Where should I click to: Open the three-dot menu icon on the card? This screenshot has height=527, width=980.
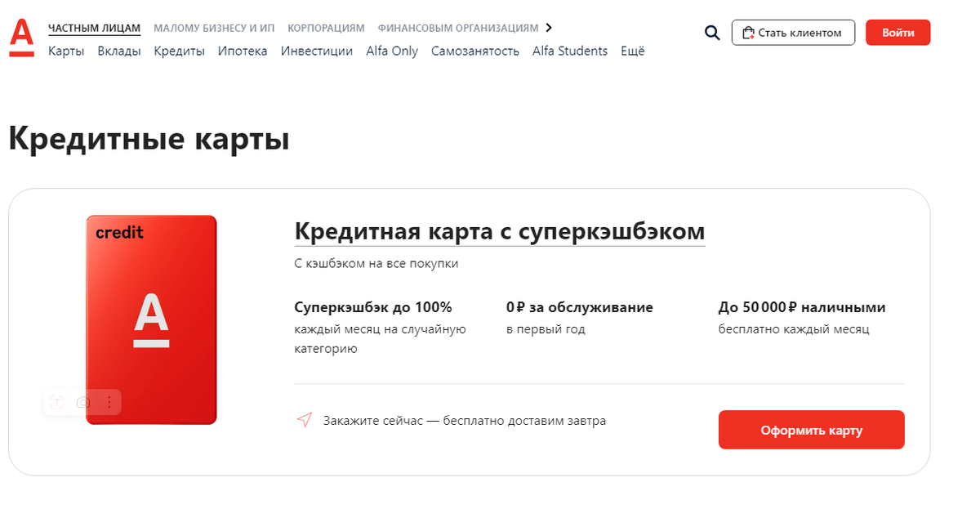coord(108,401)
